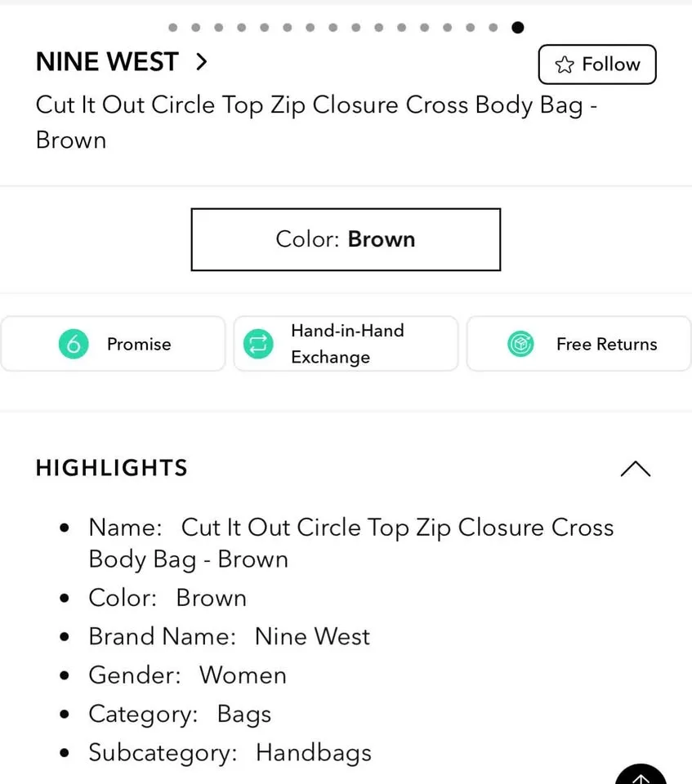Screen dimensions: 692x784
Task: Open the Hand-in-Hand Exchange details
Action: 346,344
